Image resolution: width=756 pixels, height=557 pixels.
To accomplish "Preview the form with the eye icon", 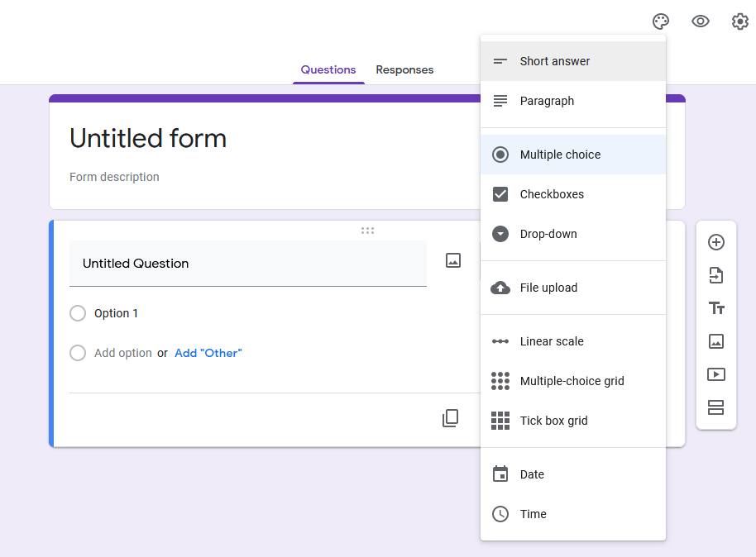I will (700, 21).
